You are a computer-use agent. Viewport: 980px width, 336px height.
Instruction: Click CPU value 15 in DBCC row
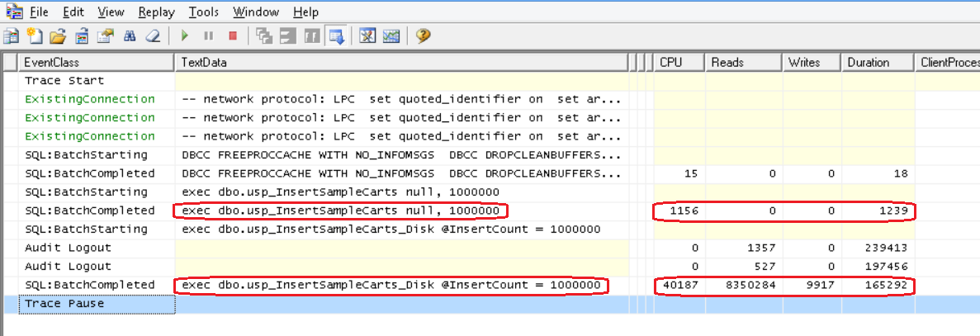(x=691, y=173)
